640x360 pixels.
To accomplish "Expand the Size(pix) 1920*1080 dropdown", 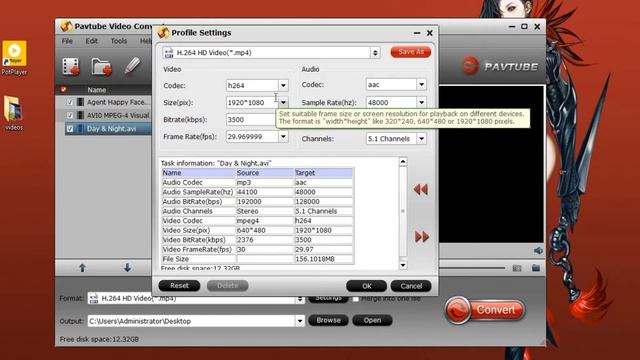I will [283, 102].
